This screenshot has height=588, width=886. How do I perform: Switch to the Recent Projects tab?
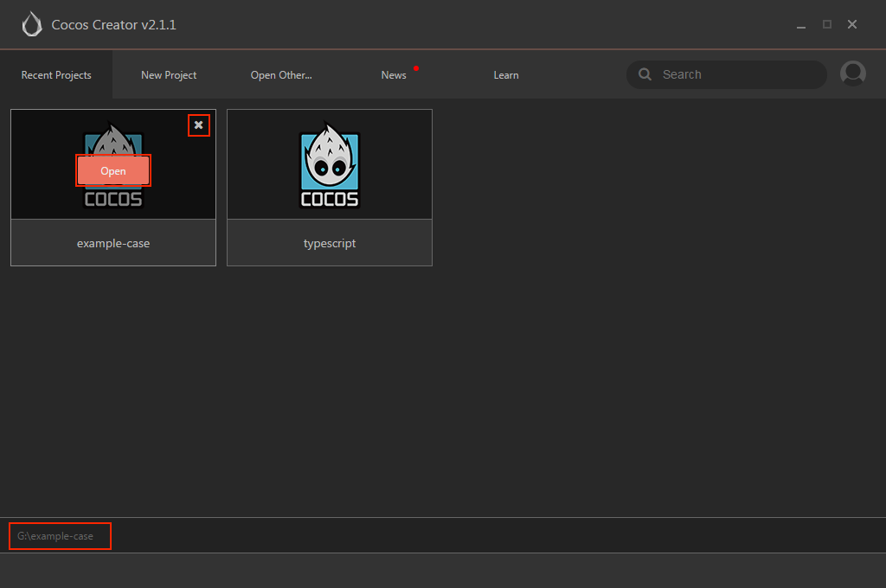pyautogui.click(x=56, y=74)
